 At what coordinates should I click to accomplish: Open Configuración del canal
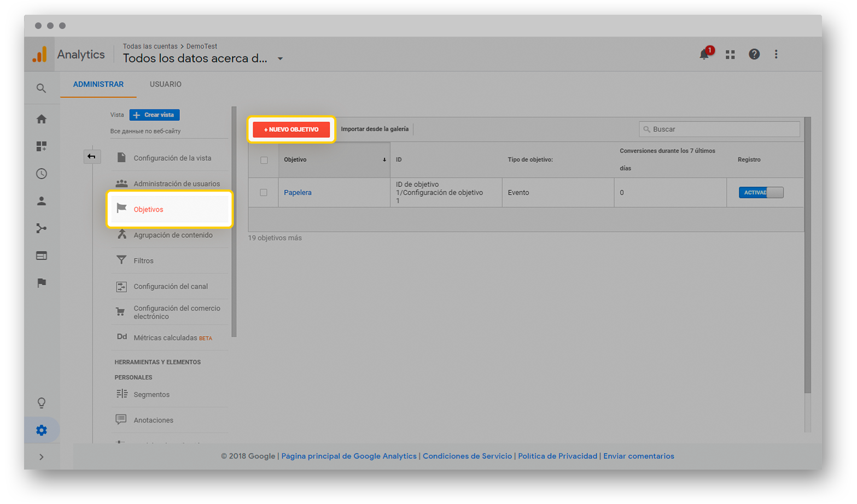coord(170,286)
